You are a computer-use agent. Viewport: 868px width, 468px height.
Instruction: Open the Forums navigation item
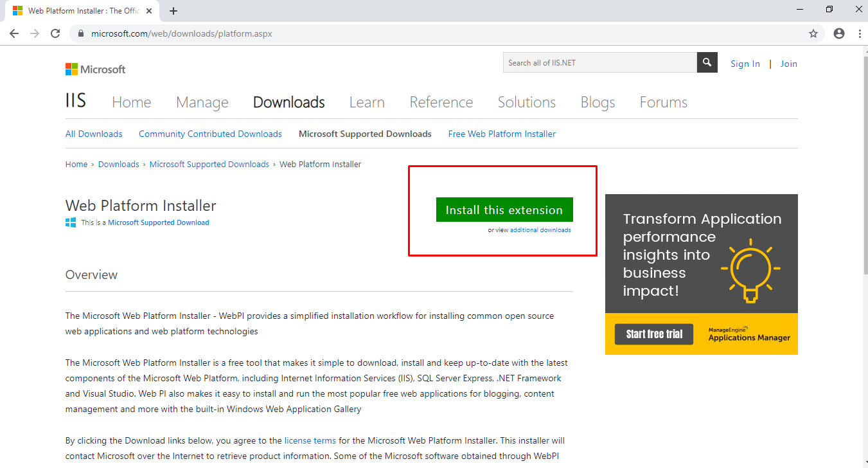pos(664,102)
